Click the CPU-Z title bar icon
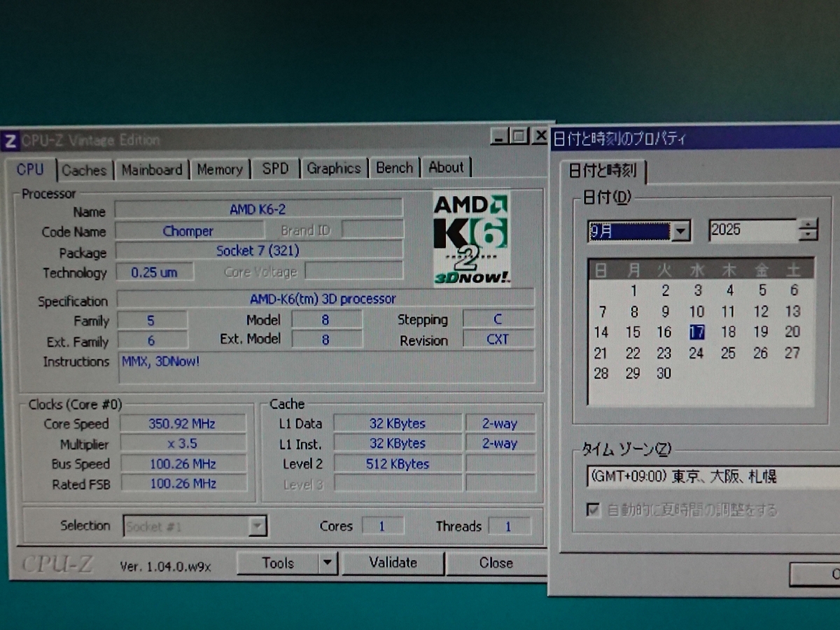This screenshot has height=630, width=840. pyautogui.click(x=10, y=140)
